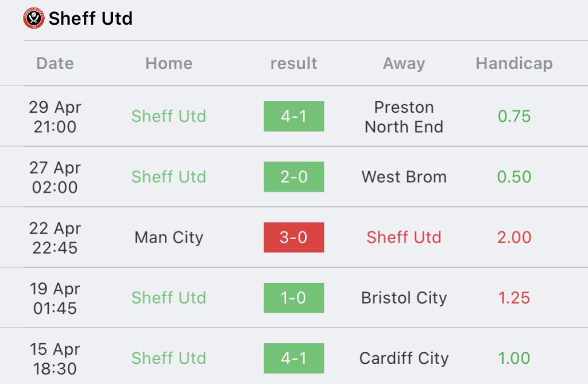The image size is (588, 384).
Task: Tap red Sheff Utd away team name
Action: tap(404, 237)
